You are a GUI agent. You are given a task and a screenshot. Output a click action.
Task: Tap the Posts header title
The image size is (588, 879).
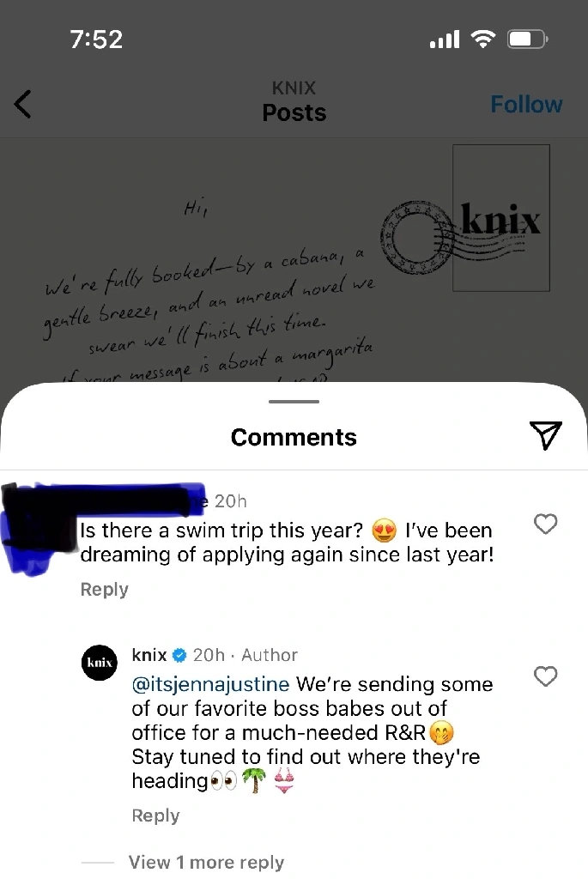(x=294, y=112)
